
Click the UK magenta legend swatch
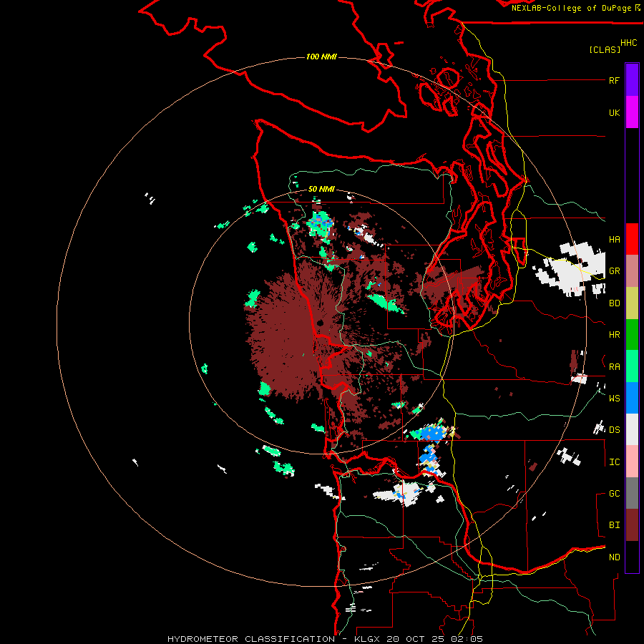pyautogui.click(x=632, y=112)
